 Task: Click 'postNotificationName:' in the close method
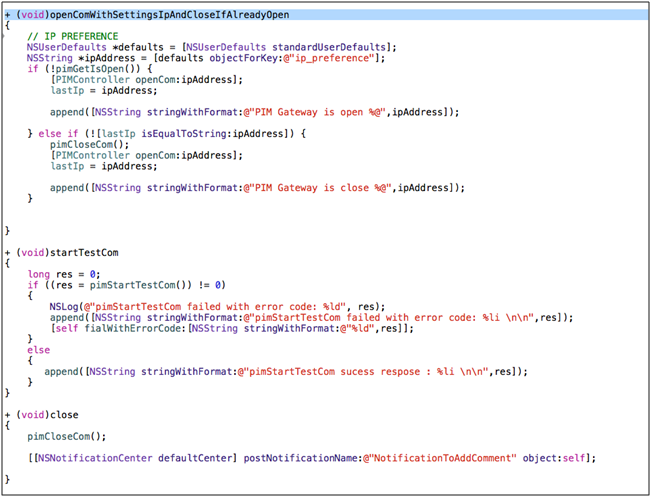pyautogui.click(x=303, y=458)
